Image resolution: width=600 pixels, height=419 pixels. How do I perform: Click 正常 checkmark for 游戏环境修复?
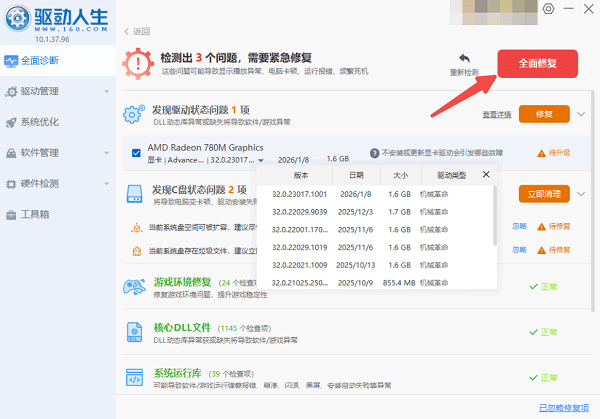[533, 287]
